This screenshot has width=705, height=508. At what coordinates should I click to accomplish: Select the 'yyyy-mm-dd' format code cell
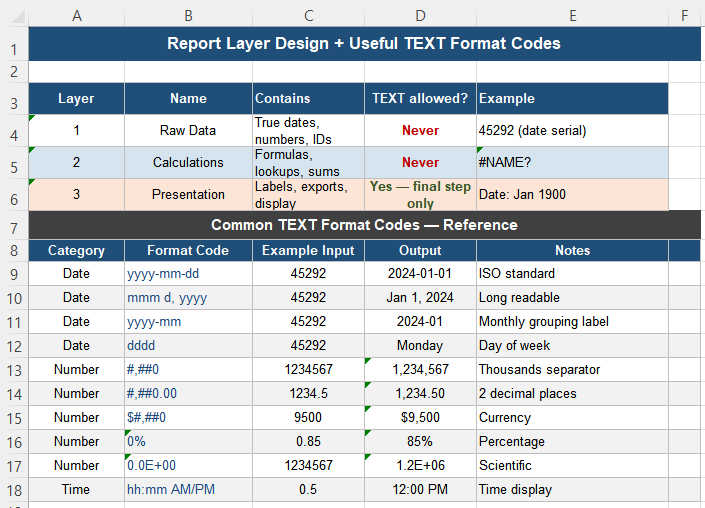[x=188, y=273]
